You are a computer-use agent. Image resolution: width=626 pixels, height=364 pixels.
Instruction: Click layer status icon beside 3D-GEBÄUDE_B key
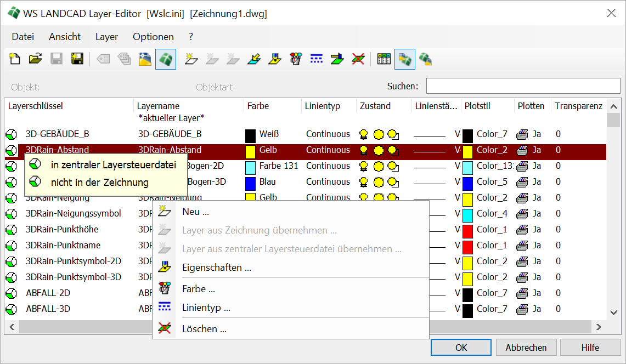point(11,134)
